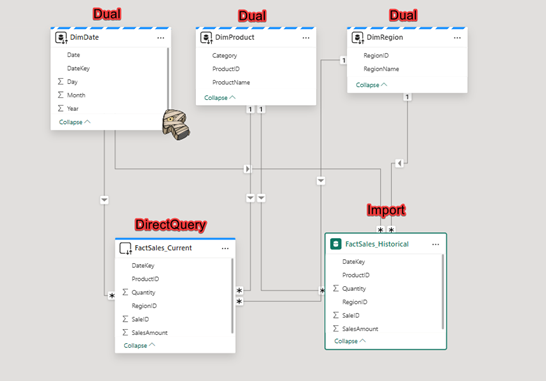Screen dimensions: 546x381
Task: Select right-pointing filter arrow on DimDate to FactSales_Historical line
Action: [247, 169]
